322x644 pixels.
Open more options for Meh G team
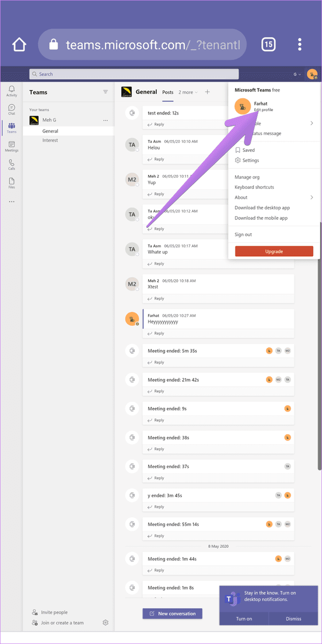(x=105, y=121)
